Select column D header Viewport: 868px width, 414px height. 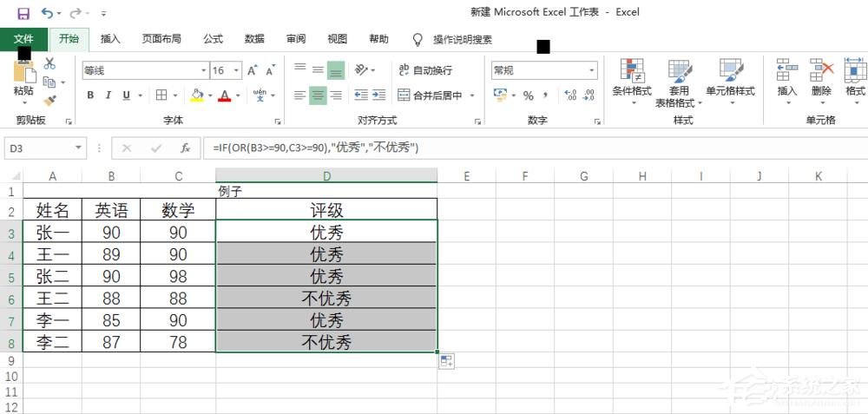tap(326, 176)
